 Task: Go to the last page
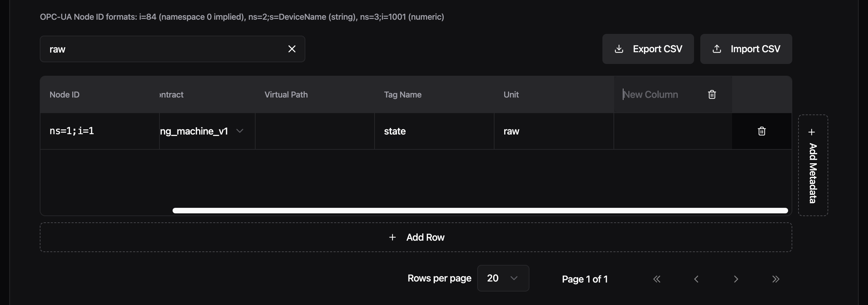(x=776, y=279)
